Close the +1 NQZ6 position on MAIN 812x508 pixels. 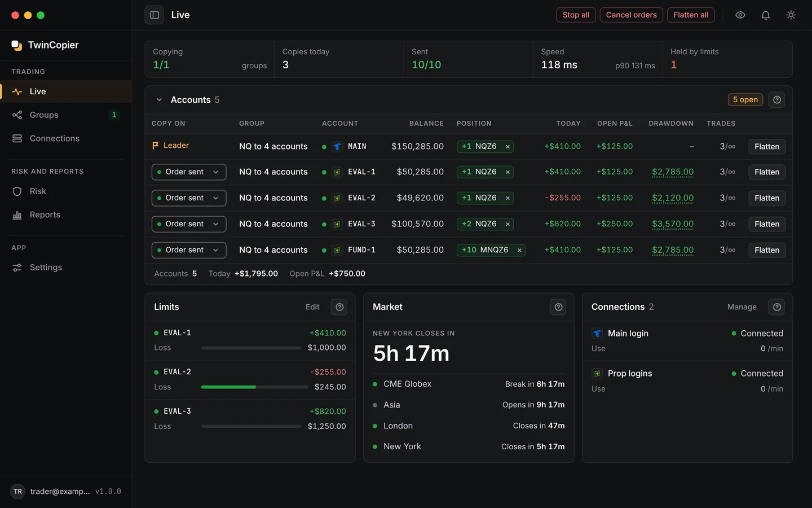click(x=507, y=147)
